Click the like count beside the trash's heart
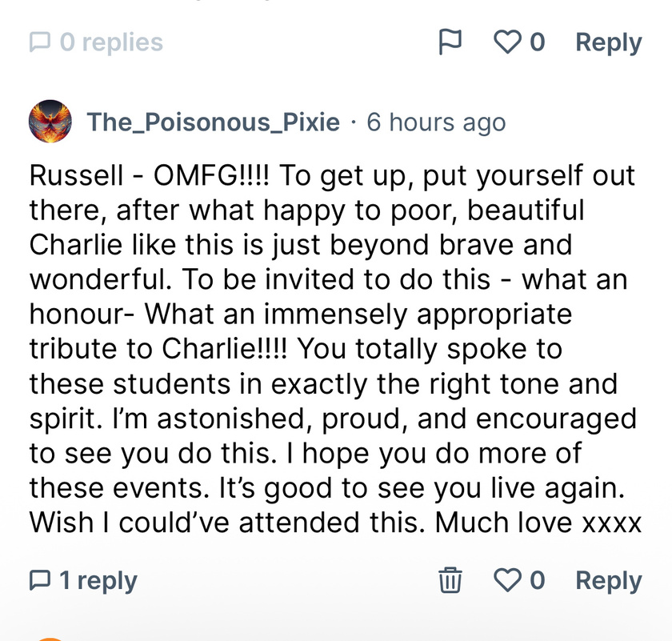Viewport: 672px width, 641px height. 537,580
